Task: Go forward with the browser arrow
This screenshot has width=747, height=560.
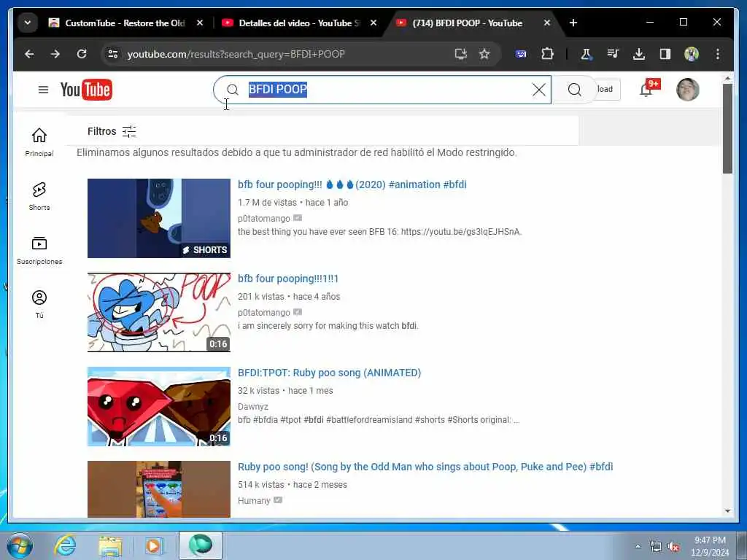Action: pyautogui.click(x=55, y=54)
